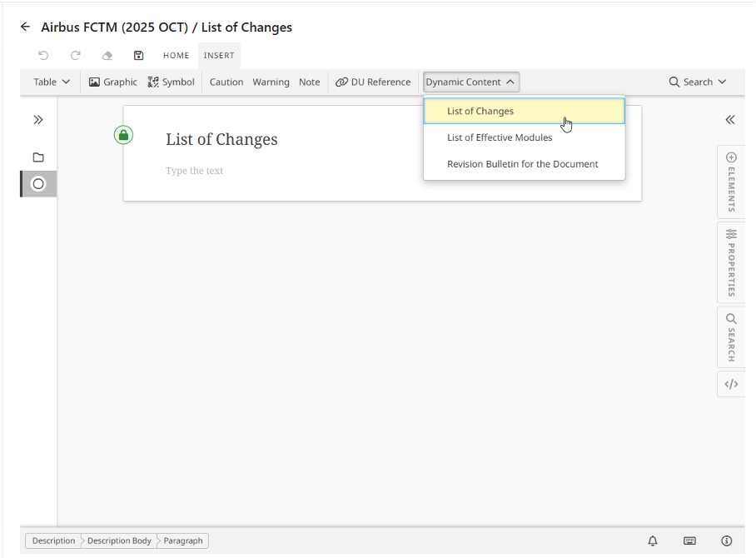Click the Redo icon
This screenshot has height=558, width=756.
75,56
